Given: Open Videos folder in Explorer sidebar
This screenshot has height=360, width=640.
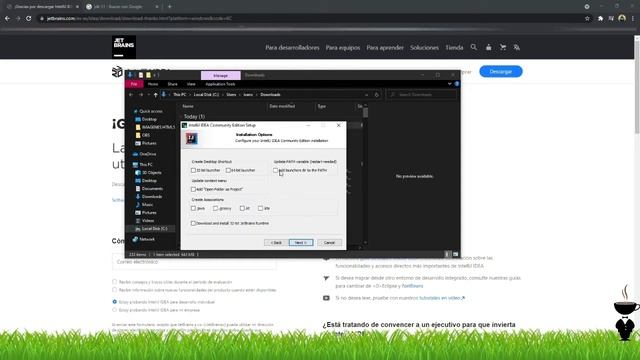Looking at the screenshot, I should pos(147,221).
